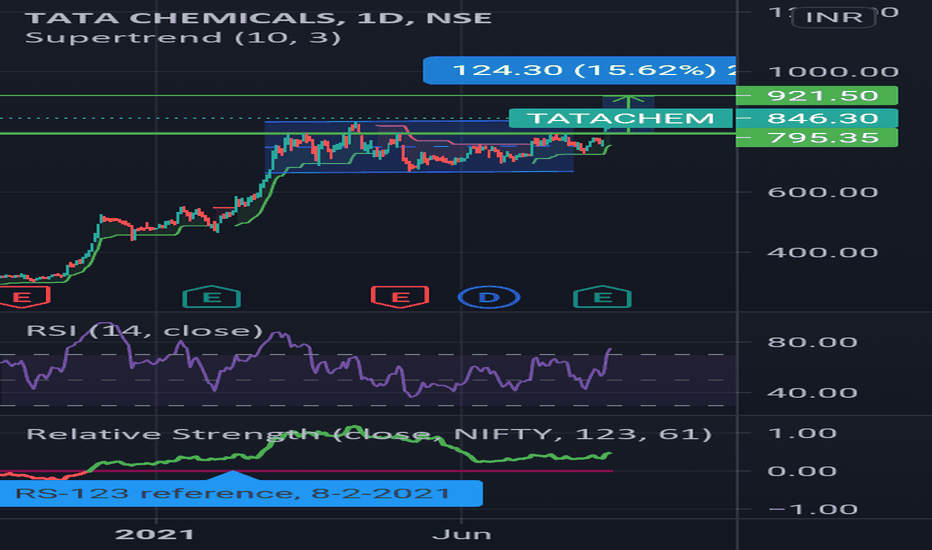Click the last green earnings E marker
The height and width of the screenshot is (550, 932).
(602, 297)
